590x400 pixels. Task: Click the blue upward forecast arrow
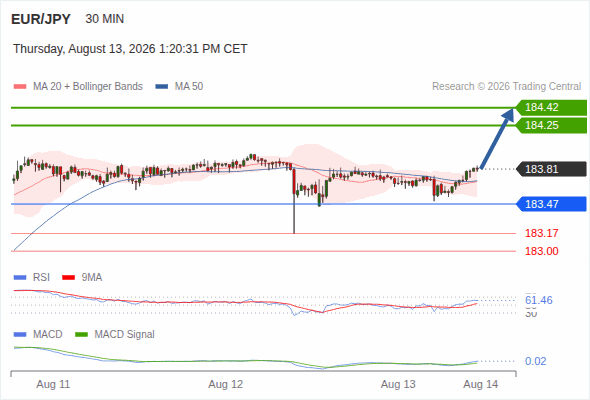tap(497, 138)
